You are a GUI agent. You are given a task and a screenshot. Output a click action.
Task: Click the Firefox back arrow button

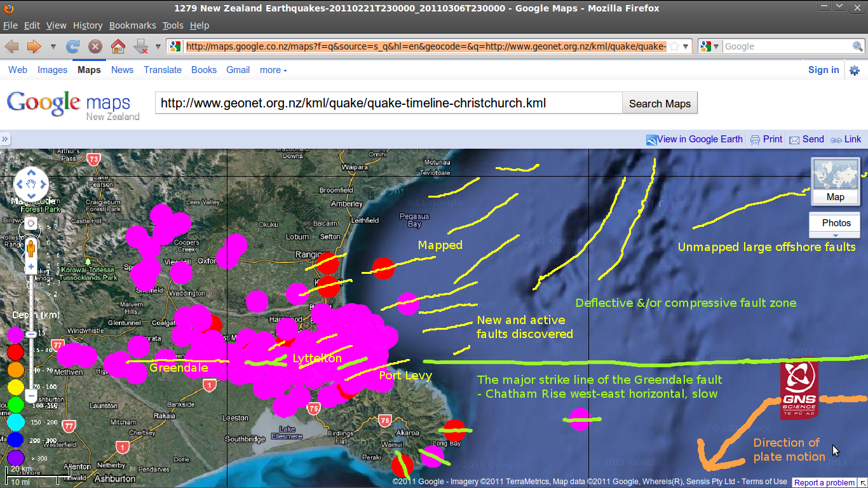[11, 46]
